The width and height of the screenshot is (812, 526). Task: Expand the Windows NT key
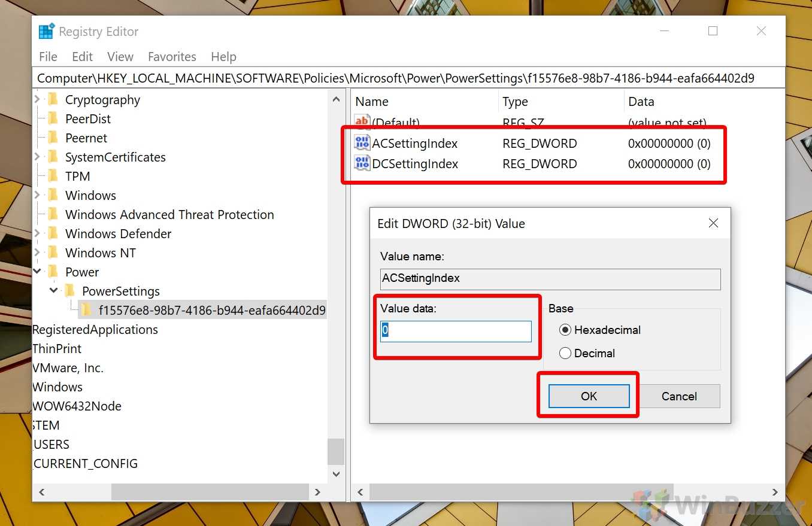(37, 253)
